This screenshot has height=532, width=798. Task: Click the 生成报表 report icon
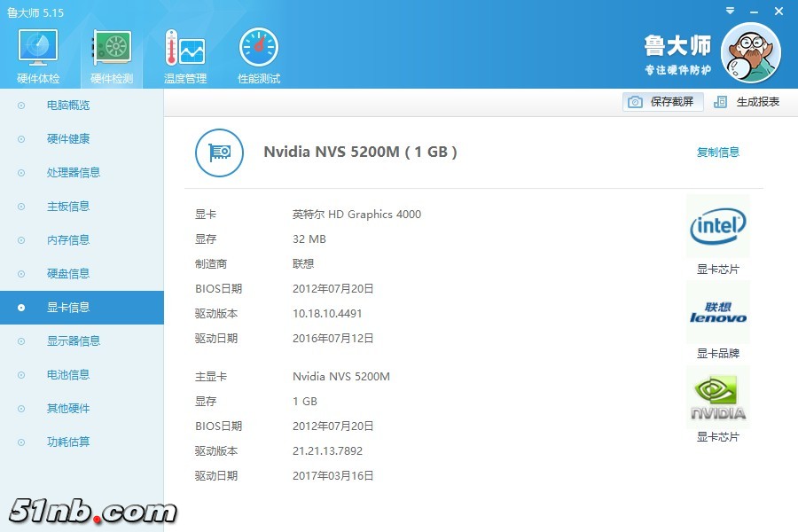(x=721, y=102)
